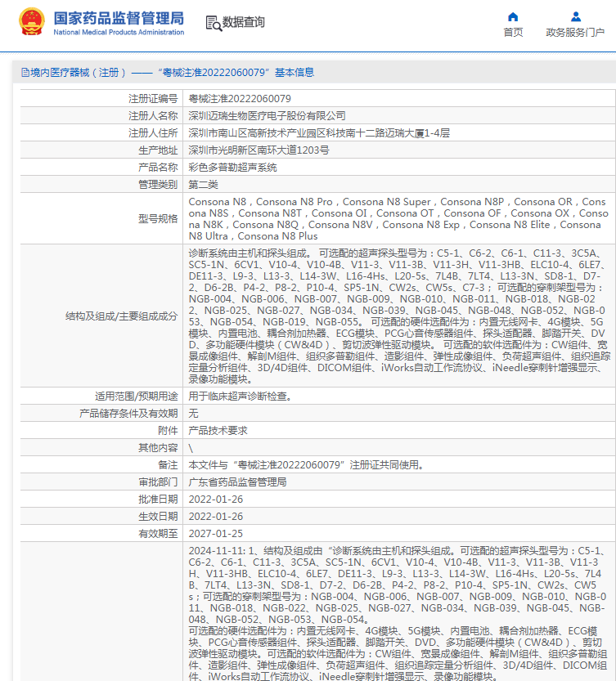Select the 诊断系统由主机和探头组成 description paragraph
The width and height of the screenshot is (616, 681).
tap(399, 316)
